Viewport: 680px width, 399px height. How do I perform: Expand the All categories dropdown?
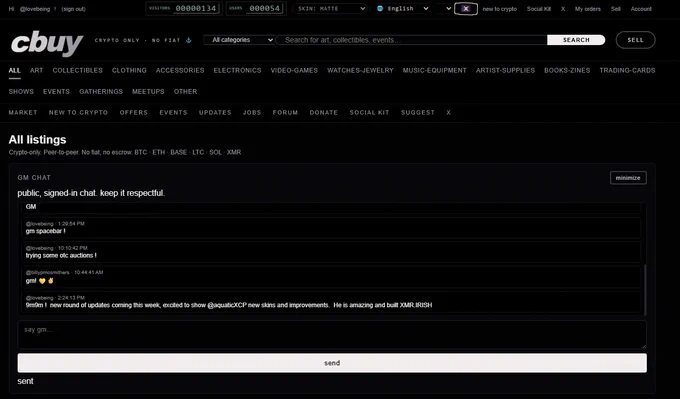239,40
